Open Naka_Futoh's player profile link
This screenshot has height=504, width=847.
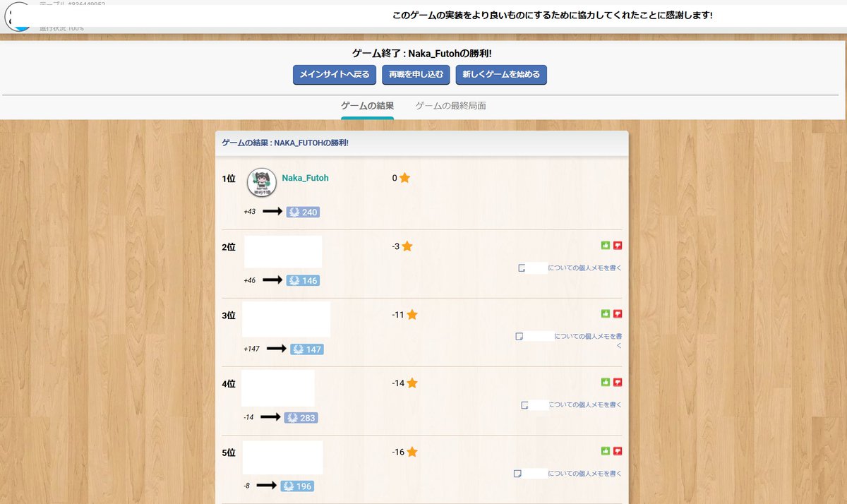pos(304,178)
